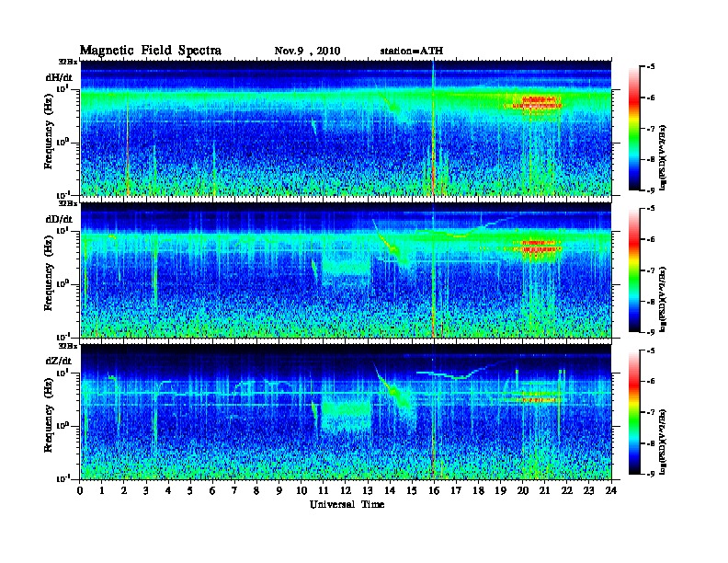Click the "16" tick on the time axis

click(434, 490)
